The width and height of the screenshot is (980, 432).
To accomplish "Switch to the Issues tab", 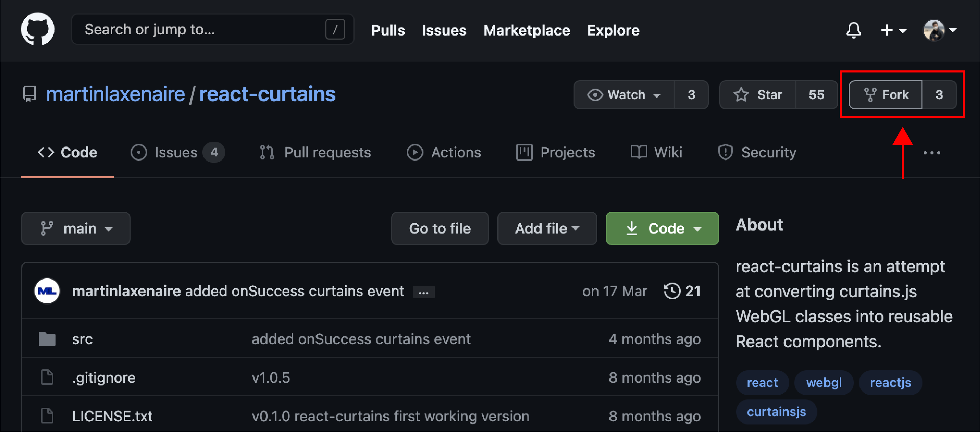I will (177, 153).
